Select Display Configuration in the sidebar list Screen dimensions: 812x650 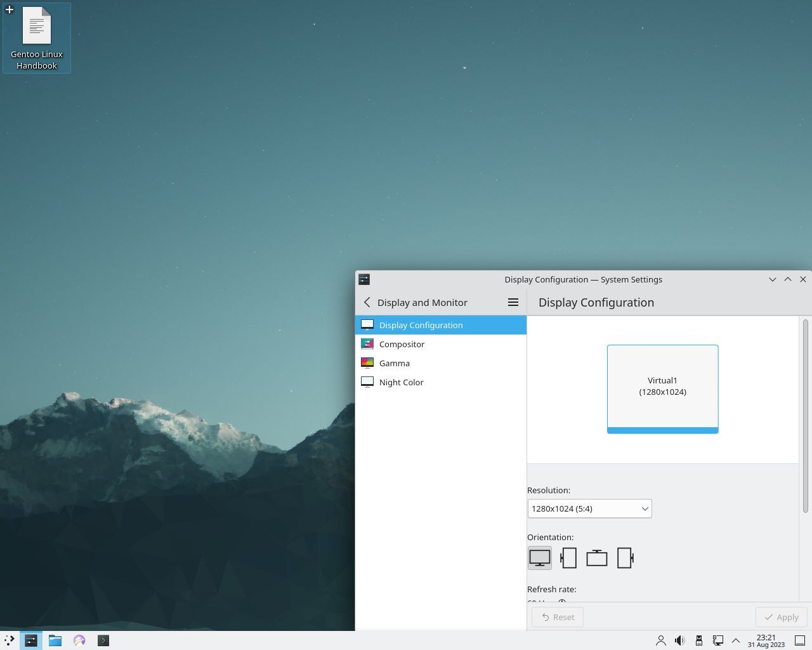point(420,324)
